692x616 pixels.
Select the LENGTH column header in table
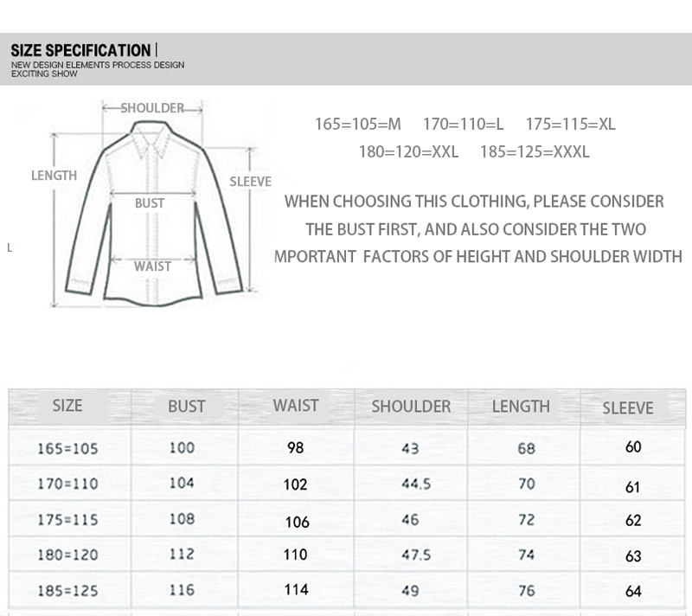pyautogui.click(x=521, y=406)
